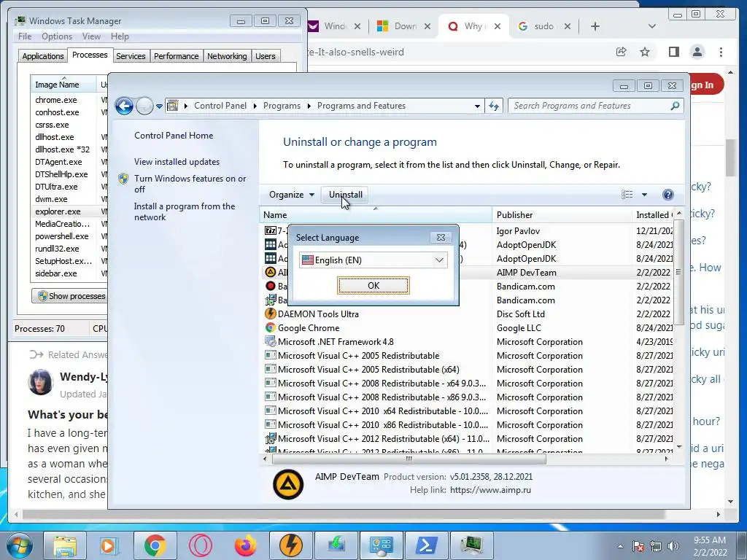The height and width of the screenshot is (560, 747).
Task: Select Microsoft Visual C++ 2005 Redistributable (x64)
Action: click(x=368, y=369)
